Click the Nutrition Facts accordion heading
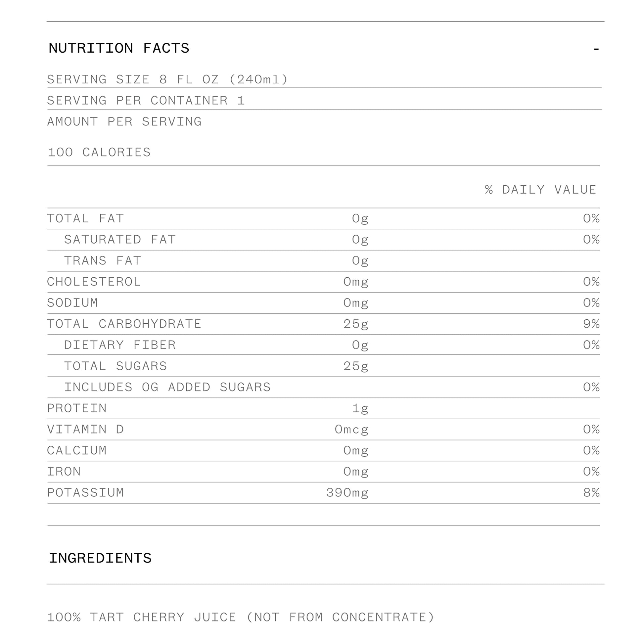Screen dimensions: 644x644 pos(119,48)
